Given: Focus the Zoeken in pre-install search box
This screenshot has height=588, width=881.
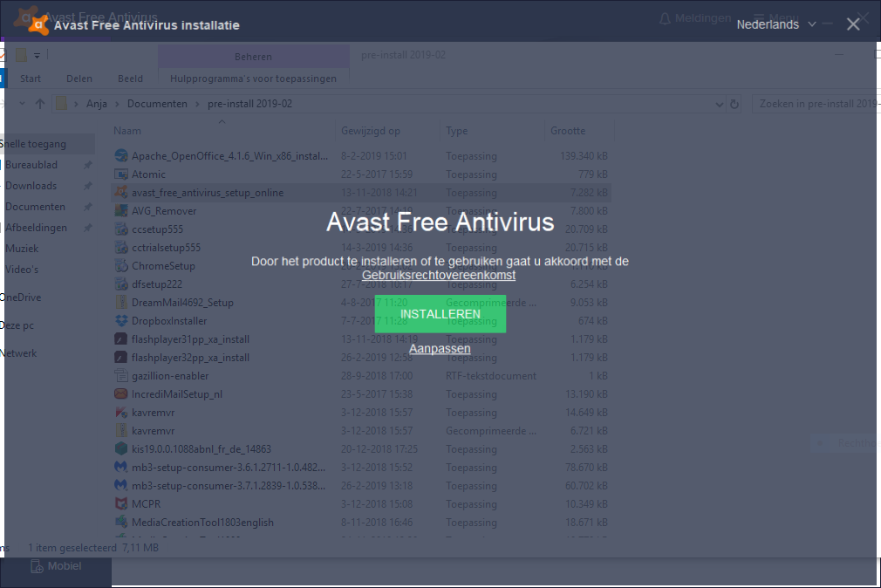Looking at the screenshot, I should (x=816, y=104).
